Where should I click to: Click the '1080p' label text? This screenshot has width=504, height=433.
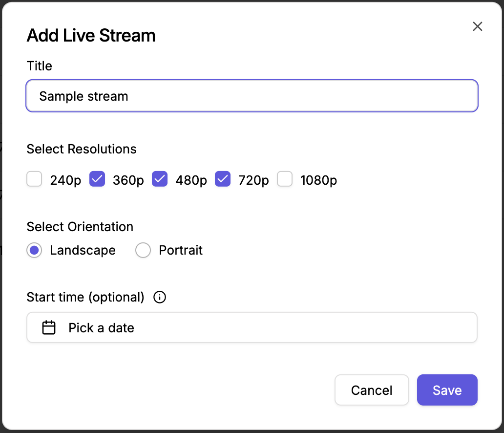click(x=318, y=180)
